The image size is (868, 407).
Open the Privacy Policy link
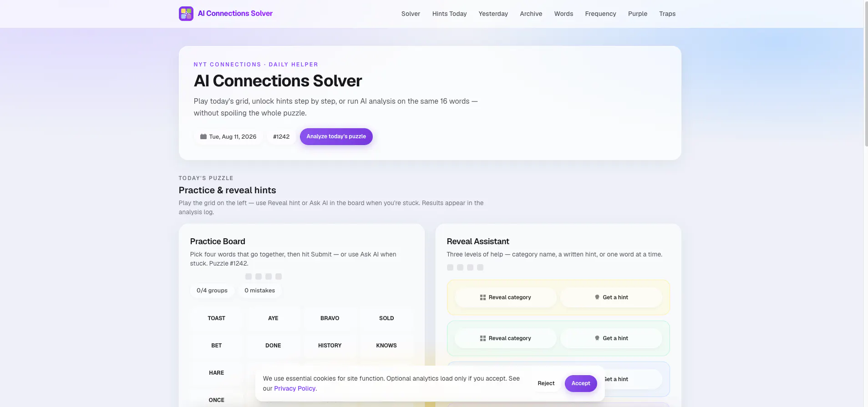click(294, 388)
